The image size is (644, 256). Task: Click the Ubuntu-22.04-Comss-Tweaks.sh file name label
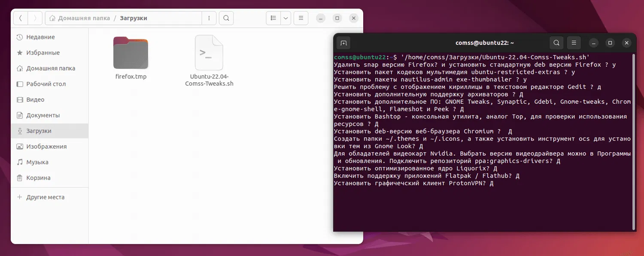tap(209, 80)
